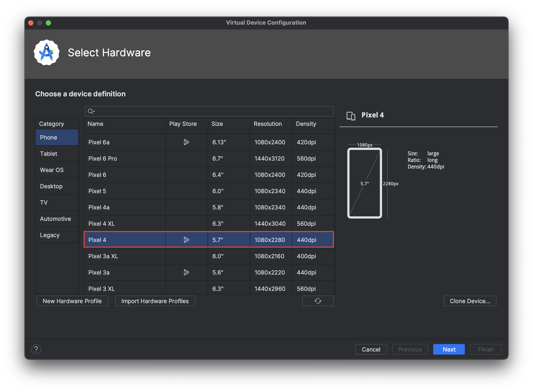The height and width of the screenshot is (392, 533).
Task: Click the Clone Device... button
Action: pos(470,301)
